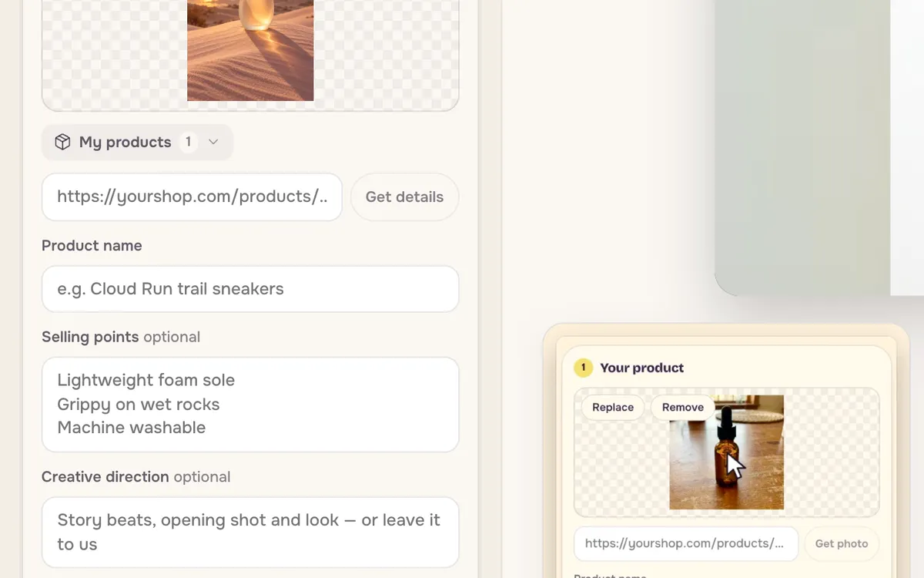Screen dimensions: 924x578
Task: Replace the photo in Your product card
Action: (613, 407)
